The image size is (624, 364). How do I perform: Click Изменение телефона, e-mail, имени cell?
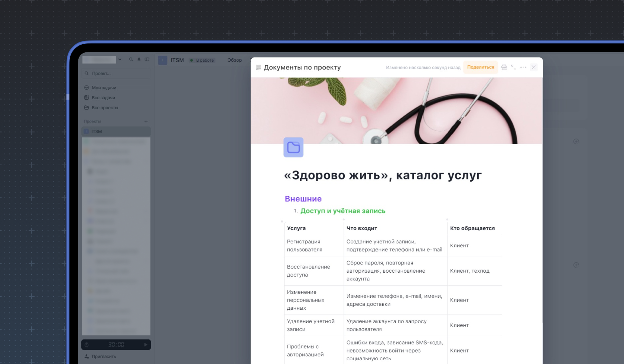pos(396,300)
